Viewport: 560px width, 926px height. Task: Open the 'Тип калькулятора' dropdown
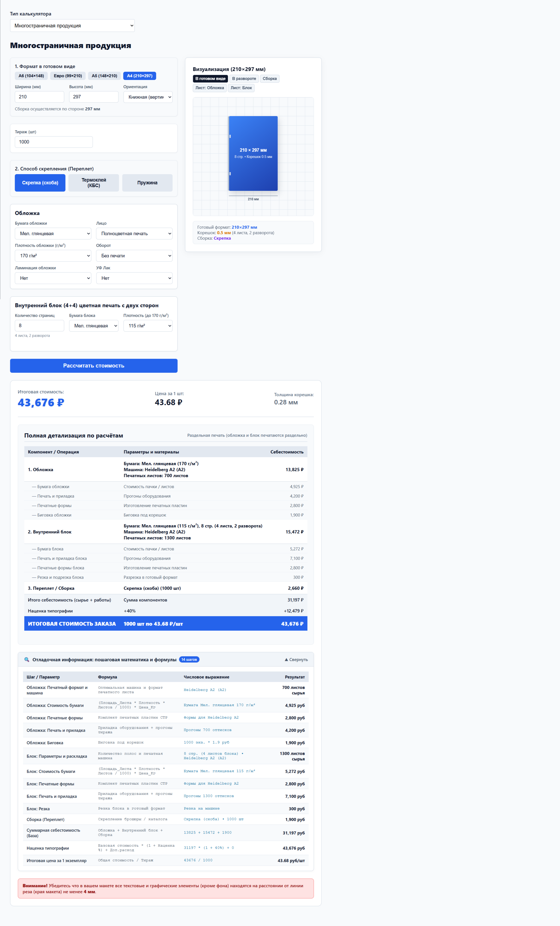pos(72,26)
